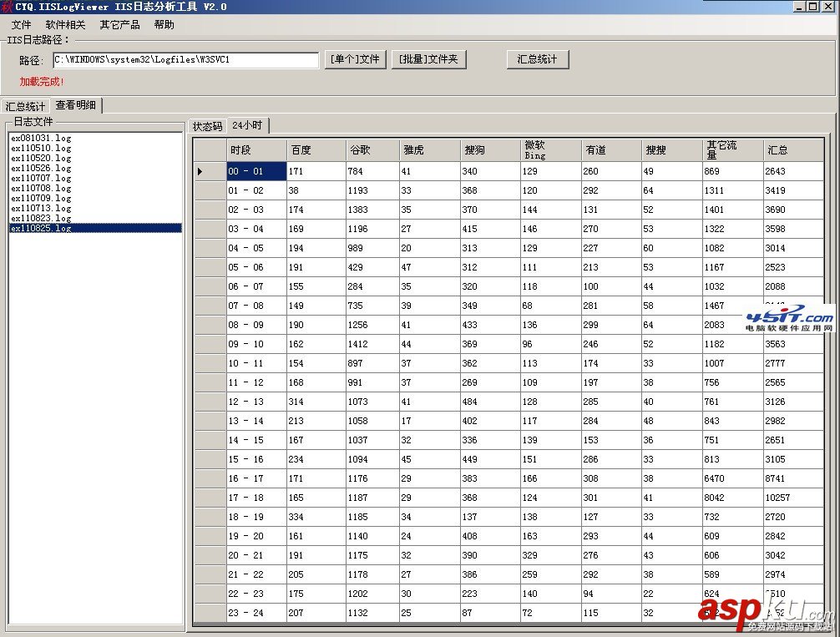This screenshot has height=637, width=840.
Task: Select the 24小时 tab
Action: click(x=247, y=125)
